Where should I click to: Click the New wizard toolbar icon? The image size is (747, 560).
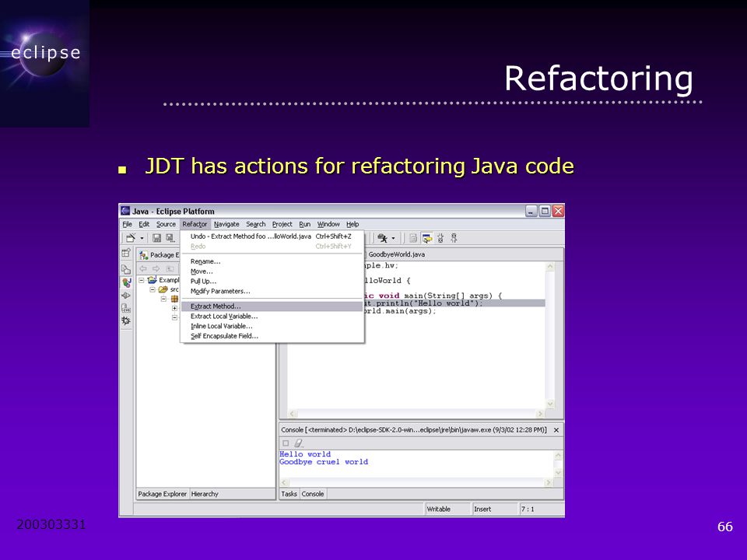pos(131,238)
